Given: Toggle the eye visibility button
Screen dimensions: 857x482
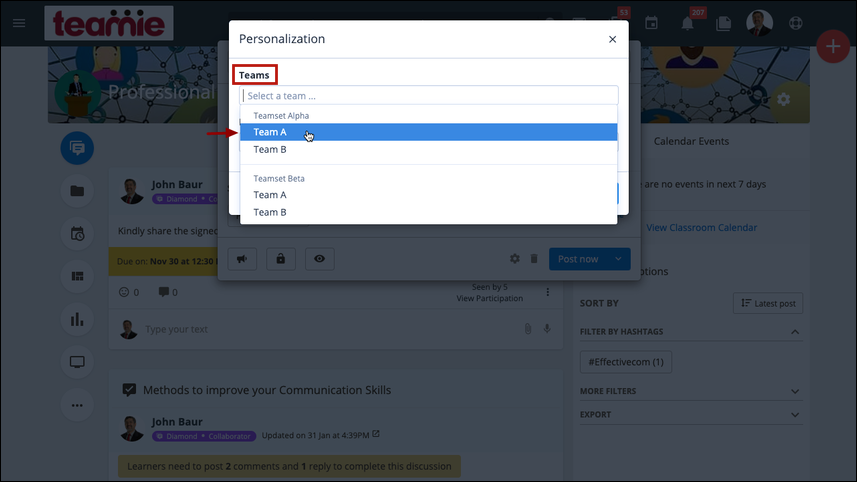Looking at the screenshot, I should click(320, 259).
